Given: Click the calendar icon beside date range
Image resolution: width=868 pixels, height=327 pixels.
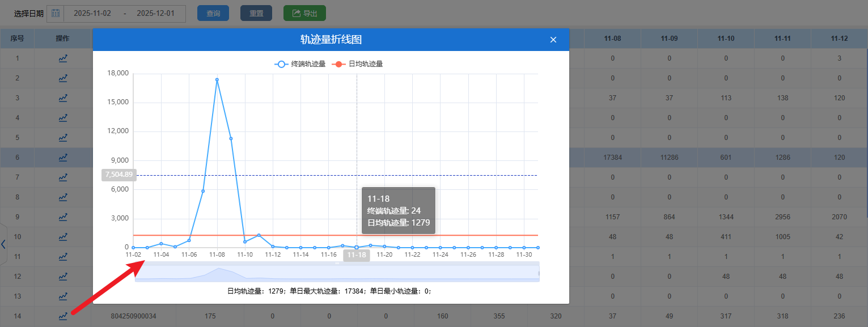Looking at the screenshot, I should point(56,14).
